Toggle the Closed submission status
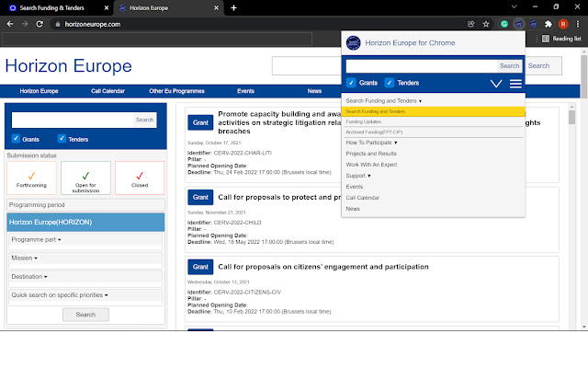Screen dimensions: 588x368 click(x=140, y=178)
